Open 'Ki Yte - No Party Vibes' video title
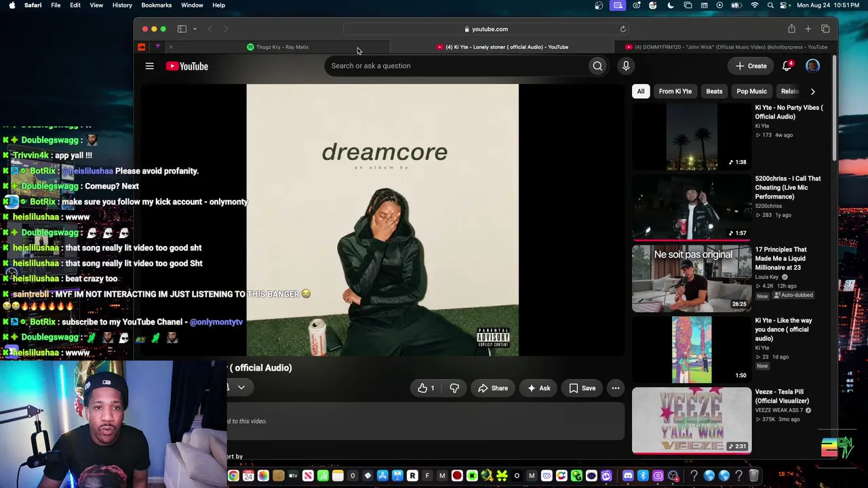 tap(789, 112)
